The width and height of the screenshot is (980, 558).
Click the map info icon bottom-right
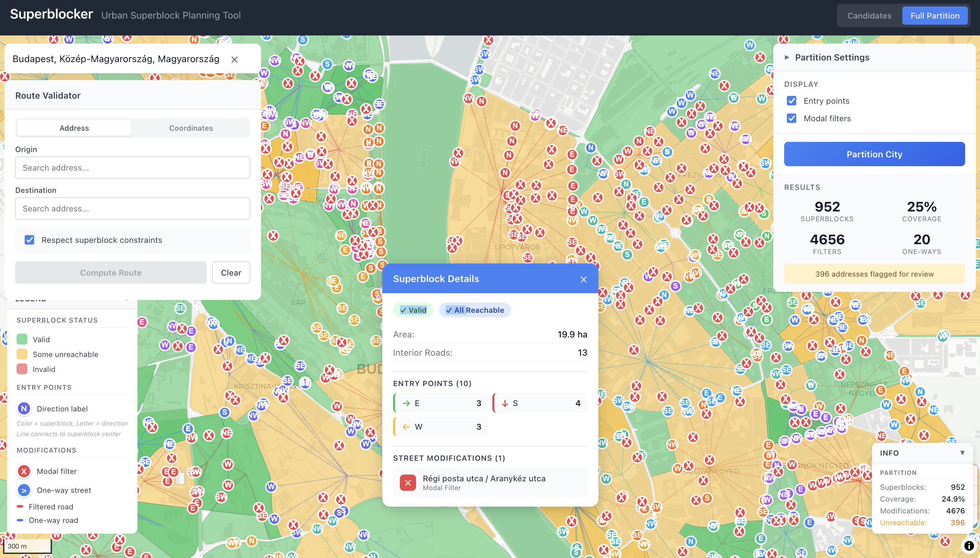pyautogui.click(x=969, y=546)
